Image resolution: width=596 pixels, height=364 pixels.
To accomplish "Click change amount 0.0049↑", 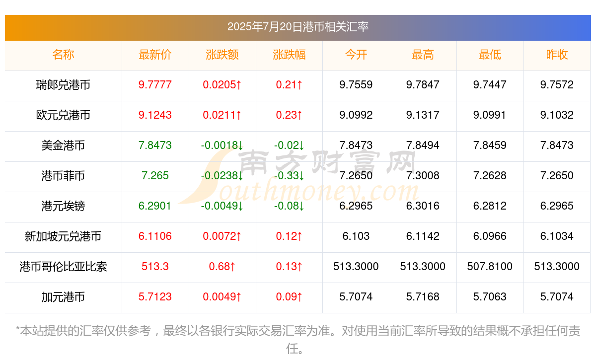I will tap(222, 297).
